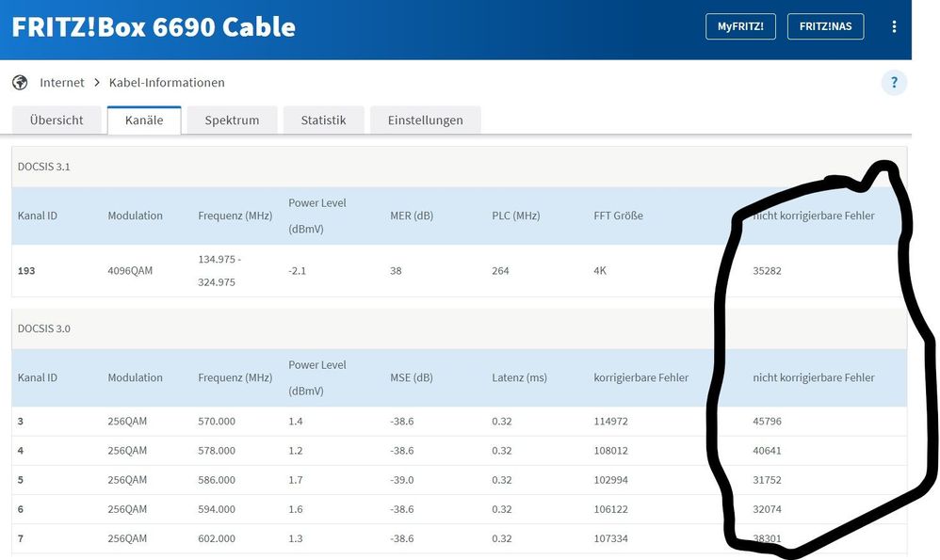Open the FRITZ!NAS page

pyautogui.click(x=825, y=26)
